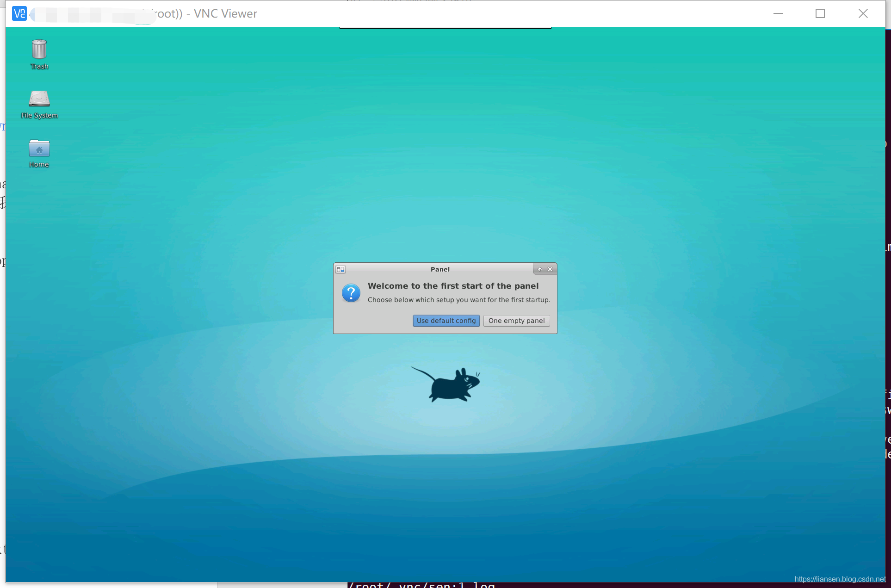Reveal the VNC toolbar at top center
The image size is (891, 588).
(x=445, y=28)
